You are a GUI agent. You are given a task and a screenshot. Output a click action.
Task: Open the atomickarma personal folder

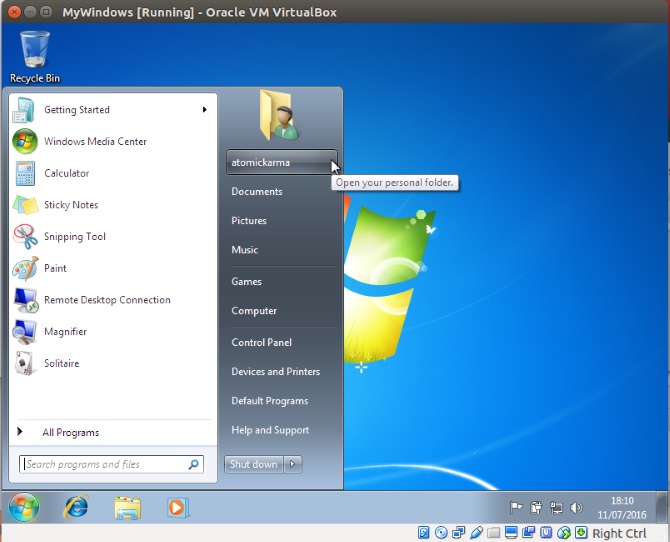pyautogui.click(x=282, y=162)
